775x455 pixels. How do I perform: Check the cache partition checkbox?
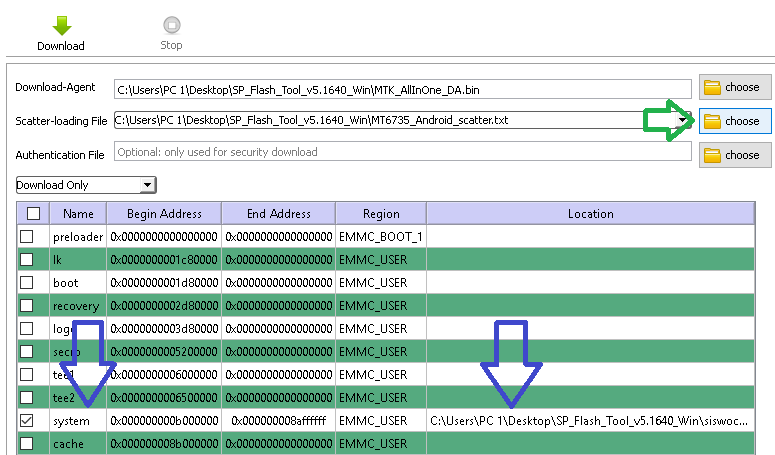[27, 443]
